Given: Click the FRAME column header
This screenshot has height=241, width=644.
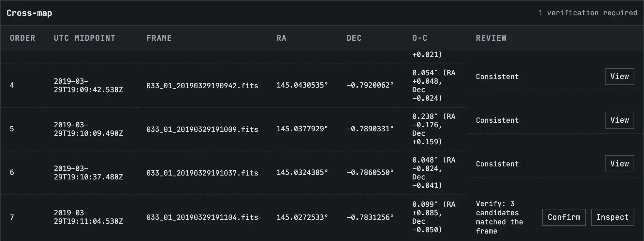Looking at the screenshot, I should (x=159, y=38).
